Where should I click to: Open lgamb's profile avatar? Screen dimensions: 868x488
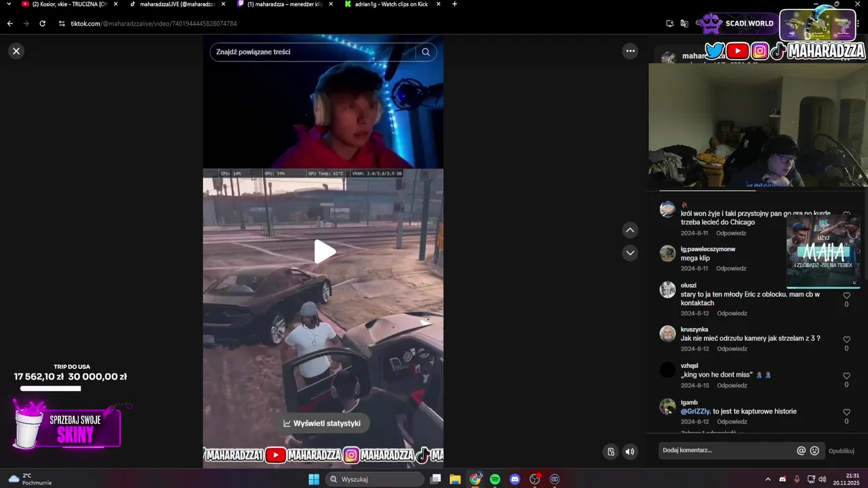667,406
